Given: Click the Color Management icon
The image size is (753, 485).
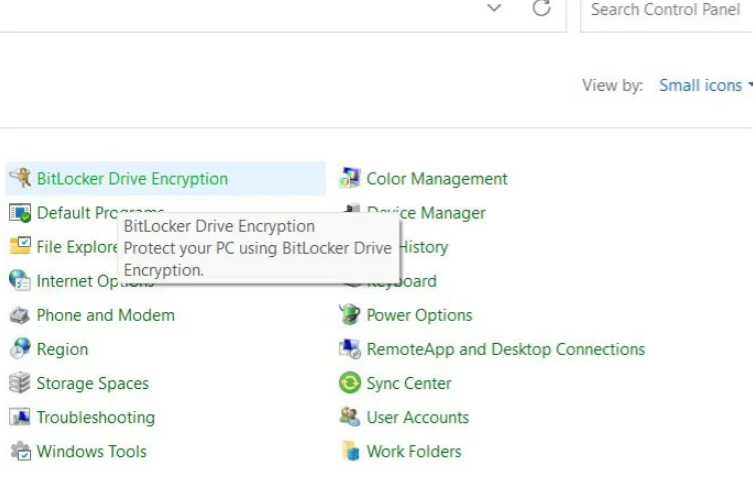Looking at the screenshot, I should pyautogui.click(x=350, y=179).
